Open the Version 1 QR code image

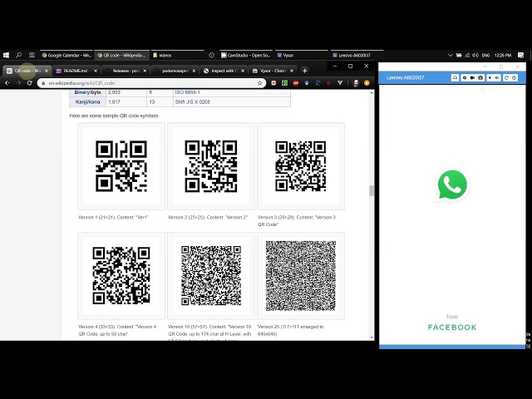tap(121, 166)
